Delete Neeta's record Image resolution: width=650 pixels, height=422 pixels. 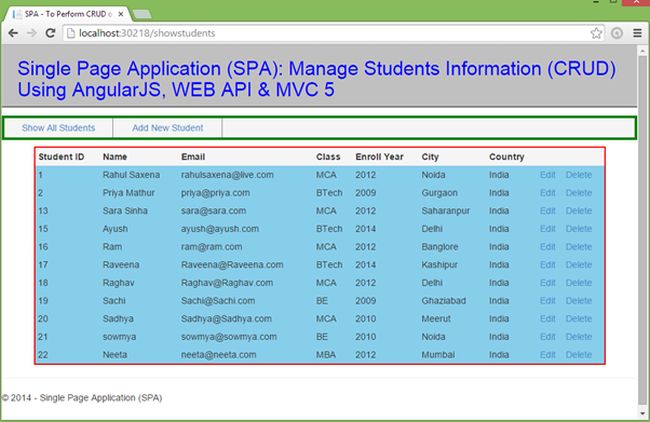[x=579, y=355]
